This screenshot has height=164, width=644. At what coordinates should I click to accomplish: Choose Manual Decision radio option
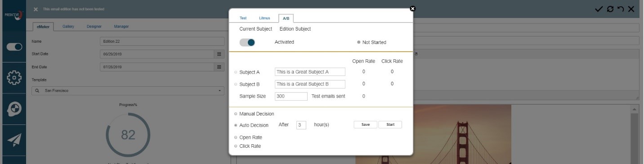pos(236,114)
